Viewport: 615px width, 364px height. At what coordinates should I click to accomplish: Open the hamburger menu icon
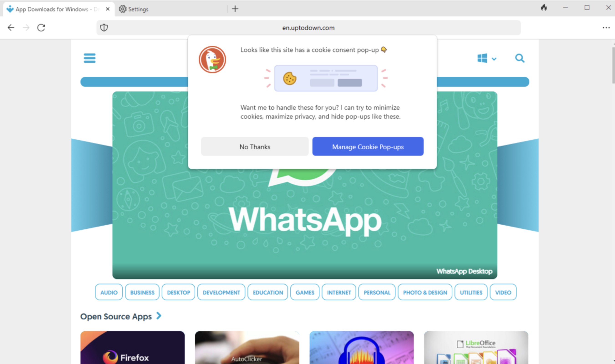coord(90,58)
